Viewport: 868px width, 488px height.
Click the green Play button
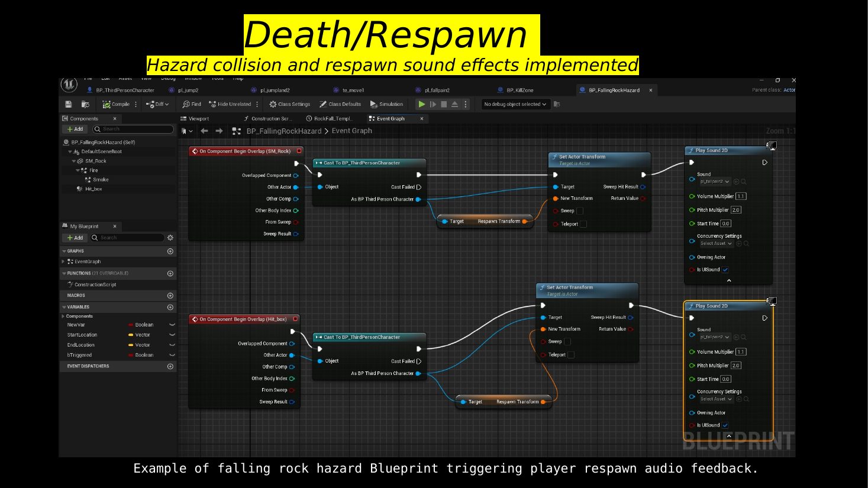point(422,104)
